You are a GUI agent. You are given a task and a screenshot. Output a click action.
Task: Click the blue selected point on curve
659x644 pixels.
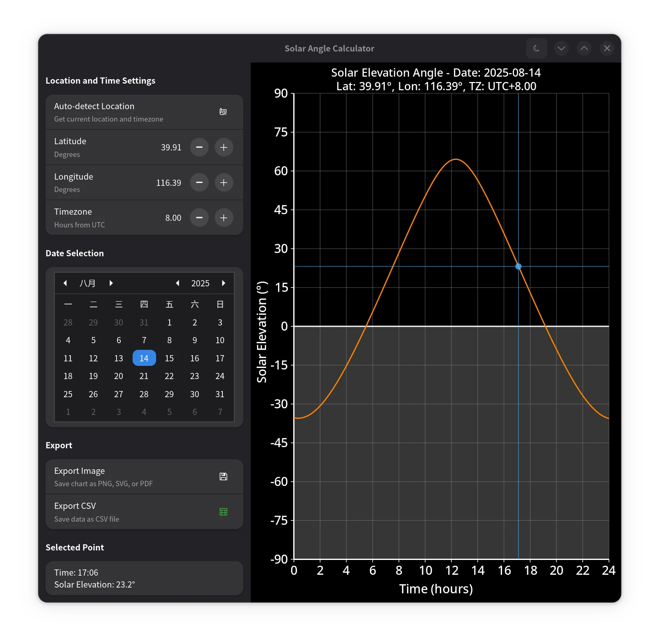pyautogui.click(x=519, y=267)
